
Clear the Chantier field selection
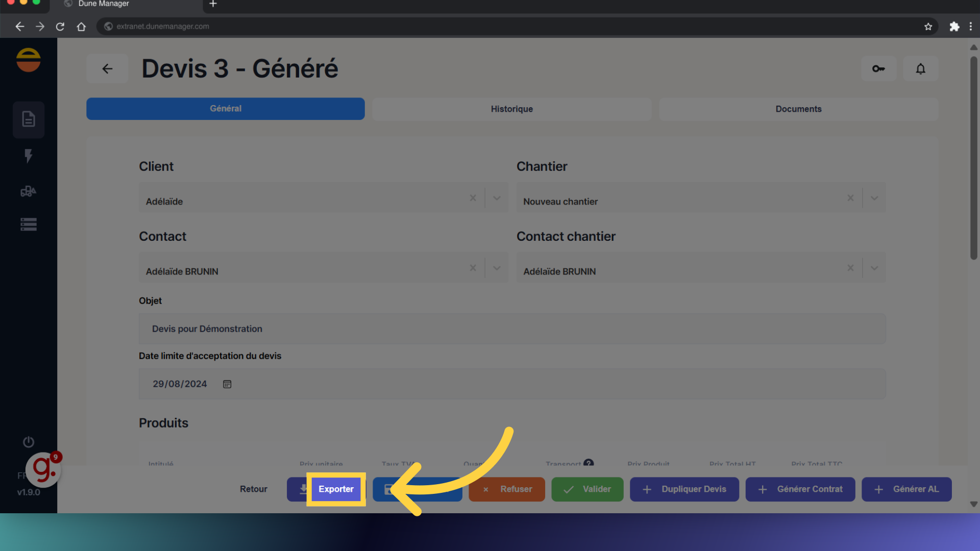coord(850,198)
